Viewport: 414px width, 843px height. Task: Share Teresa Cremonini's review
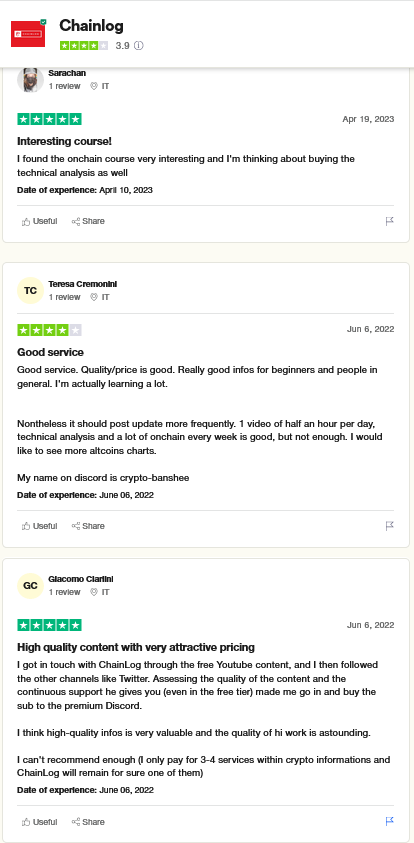pos(88,526)
